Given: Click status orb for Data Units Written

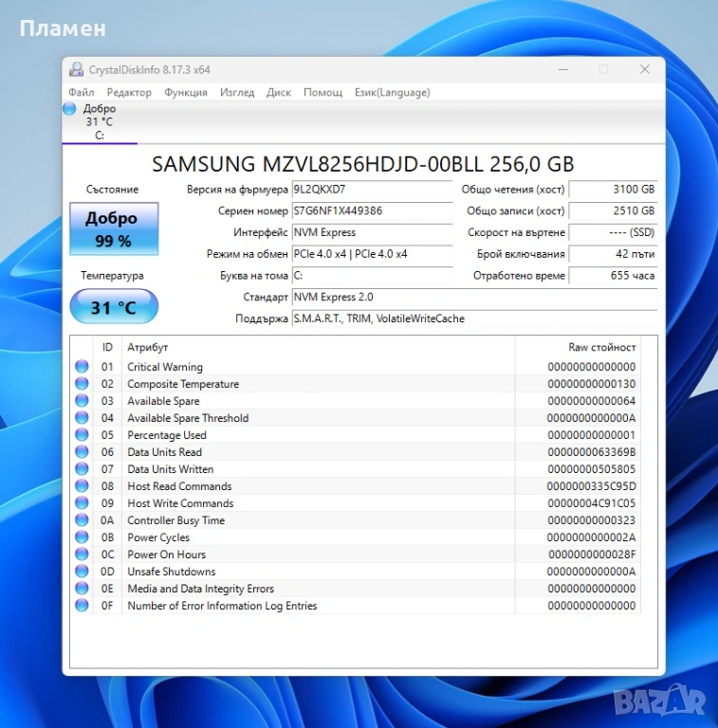Looking at the screenshot, I should click(82, 469).
